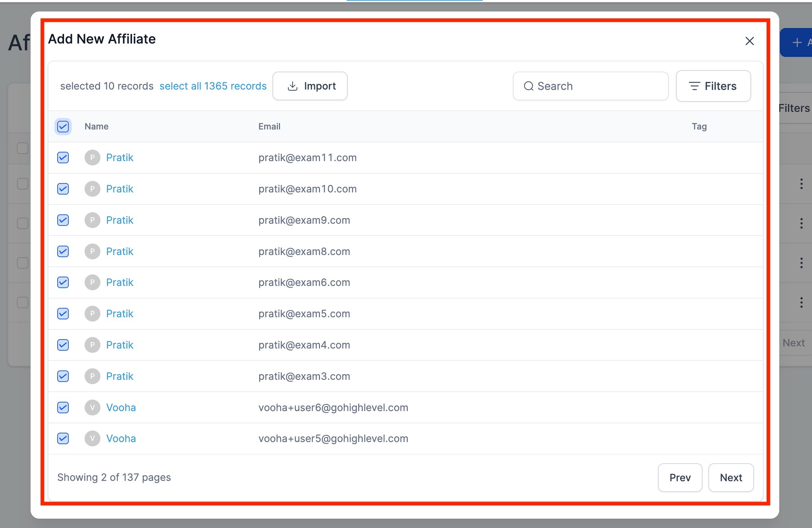This screenshot has height=528, width=812.
Task: Uncheck the vooha+user6@gohighlevel.com row checkbox
Action: pos(63,408)
